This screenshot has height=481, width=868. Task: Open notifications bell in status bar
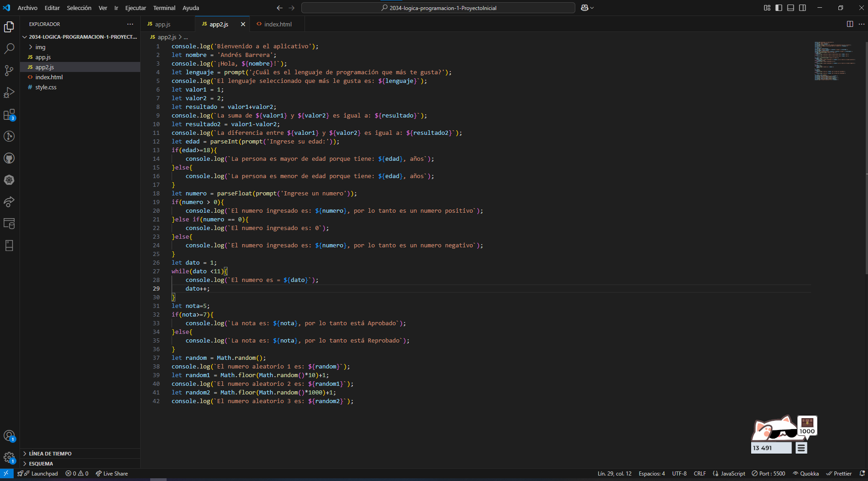pos(862,474)
